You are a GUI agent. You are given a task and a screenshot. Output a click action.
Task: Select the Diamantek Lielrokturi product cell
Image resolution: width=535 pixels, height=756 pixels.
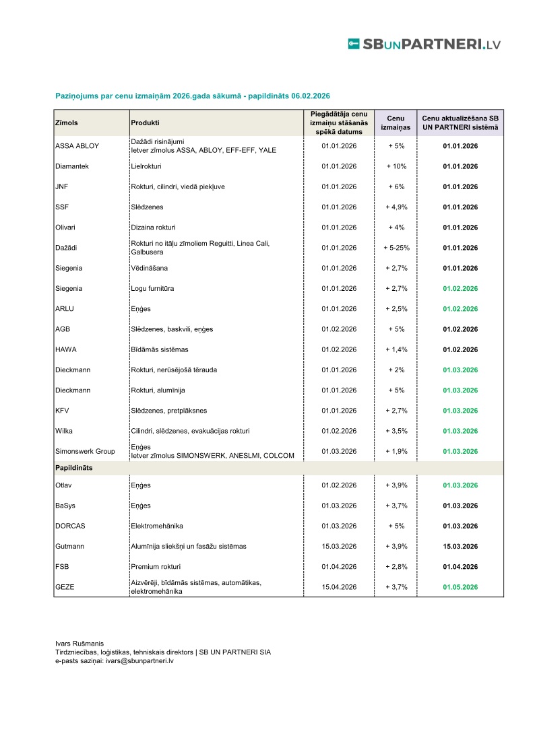pyautogui.click(x=146, y=166)
